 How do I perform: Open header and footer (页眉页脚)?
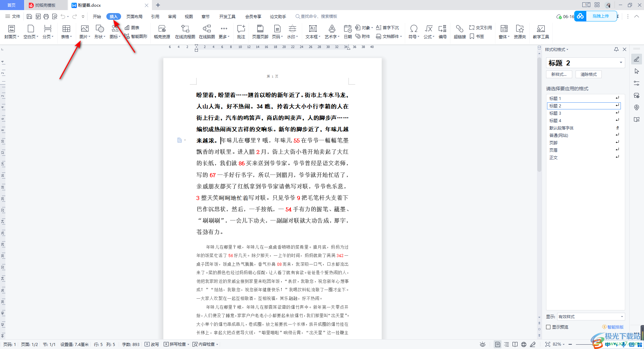(260, 32)
